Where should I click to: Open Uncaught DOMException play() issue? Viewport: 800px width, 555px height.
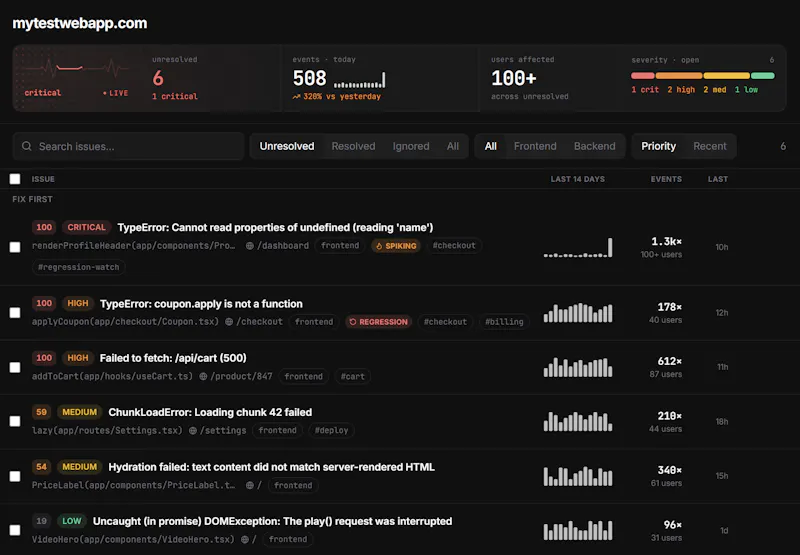[272, 521]
